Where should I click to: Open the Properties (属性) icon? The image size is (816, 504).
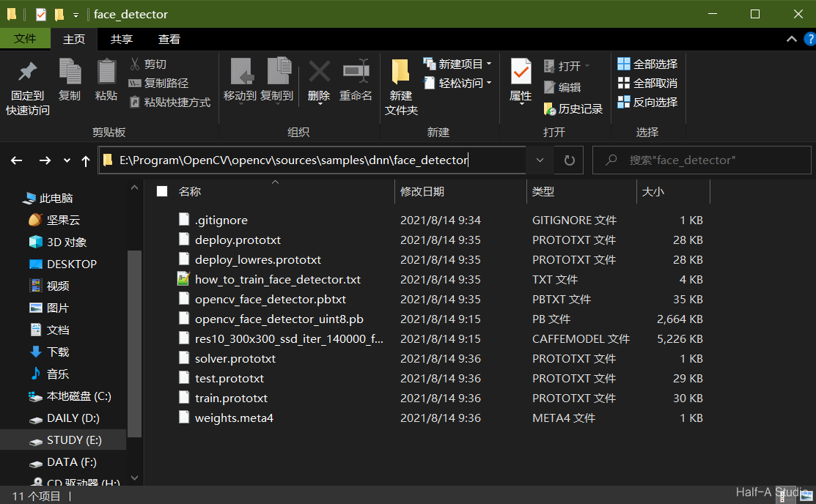[x=521, y=71]
